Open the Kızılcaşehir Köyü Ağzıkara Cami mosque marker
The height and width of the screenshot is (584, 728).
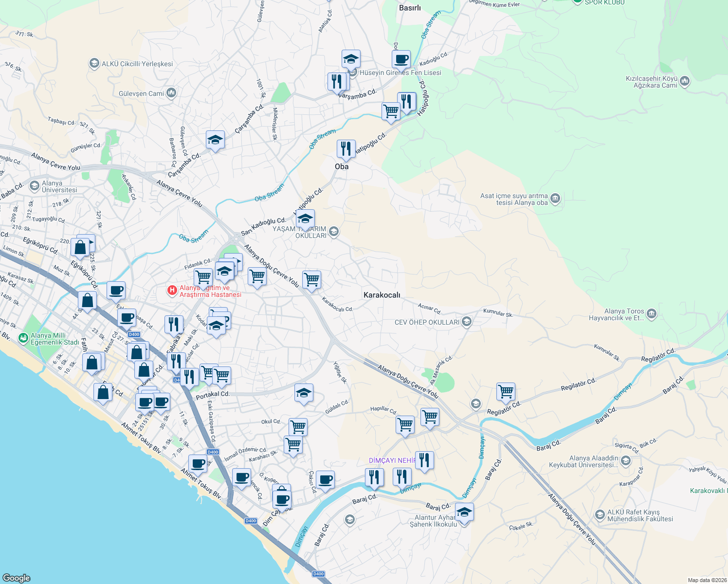coord(686,81)
